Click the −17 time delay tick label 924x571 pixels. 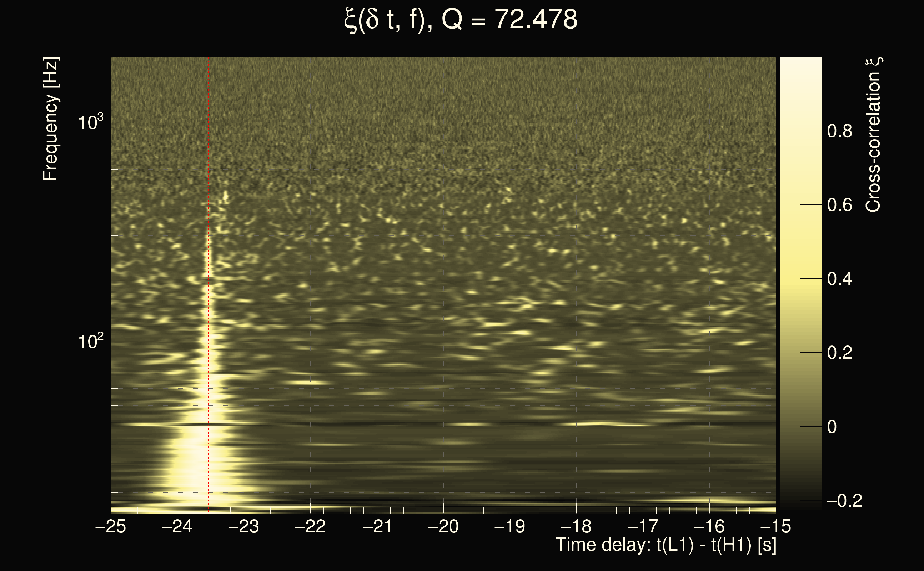click(643, 526)
